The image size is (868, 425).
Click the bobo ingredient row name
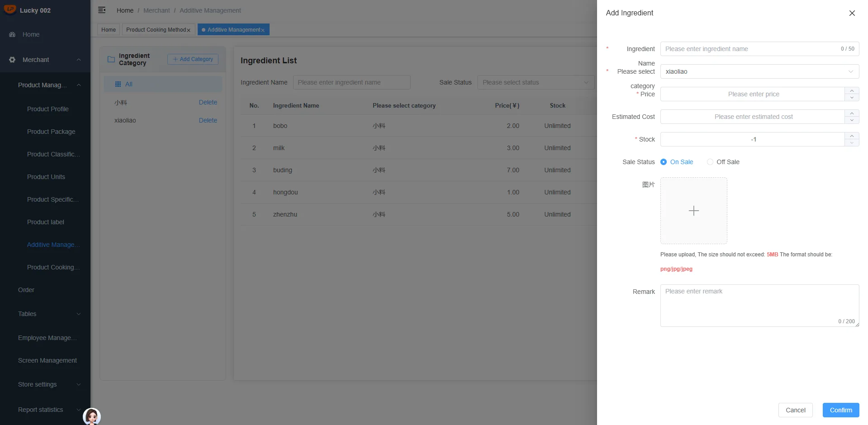tap(280, 126)
